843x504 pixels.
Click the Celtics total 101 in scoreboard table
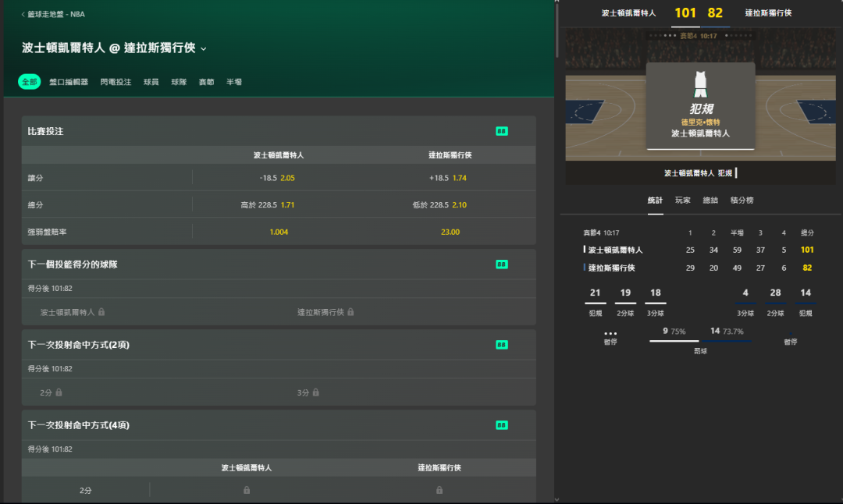coord(807,250)
